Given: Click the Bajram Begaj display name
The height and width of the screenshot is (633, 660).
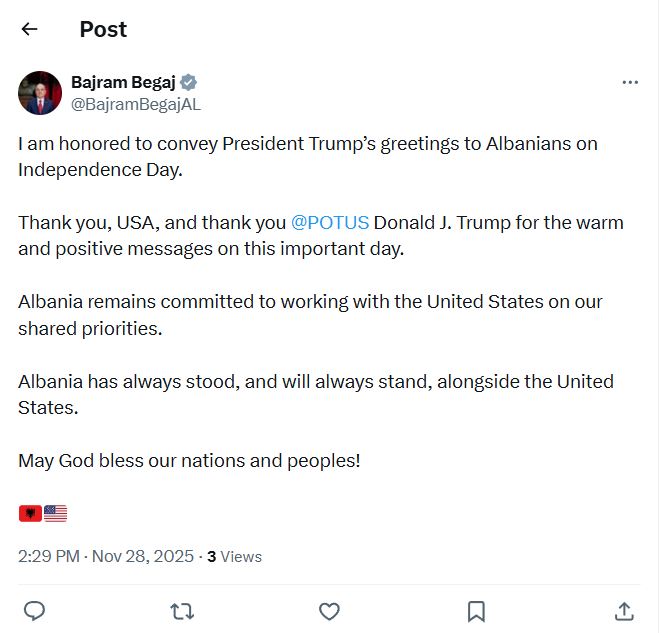Looking at the screenshot, I should 123,83.
